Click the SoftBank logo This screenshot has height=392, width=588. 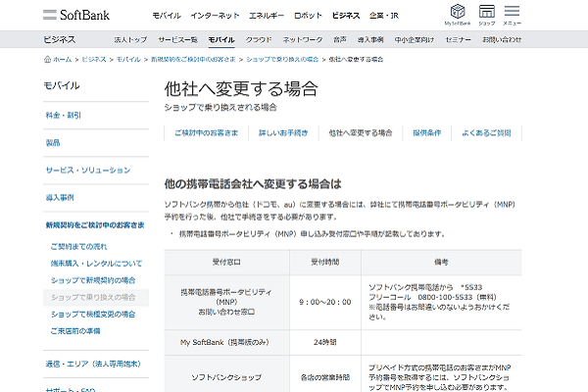coord(76,15)
